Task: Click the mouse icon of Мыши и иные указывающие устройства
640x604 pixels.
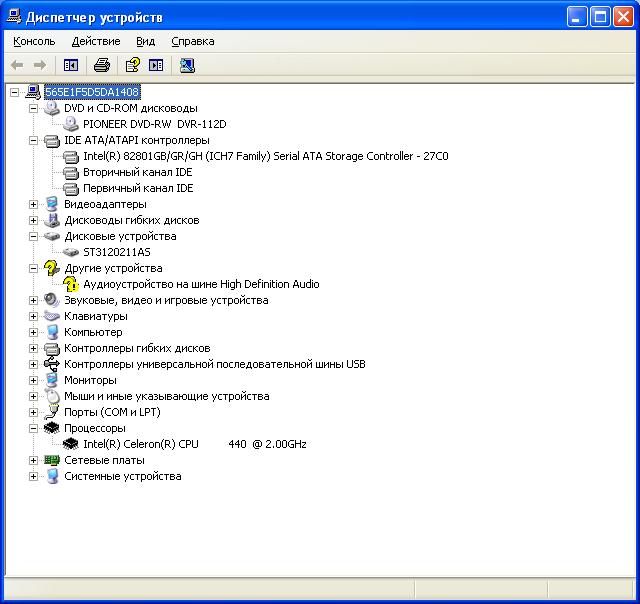Action: coord(52,396)
